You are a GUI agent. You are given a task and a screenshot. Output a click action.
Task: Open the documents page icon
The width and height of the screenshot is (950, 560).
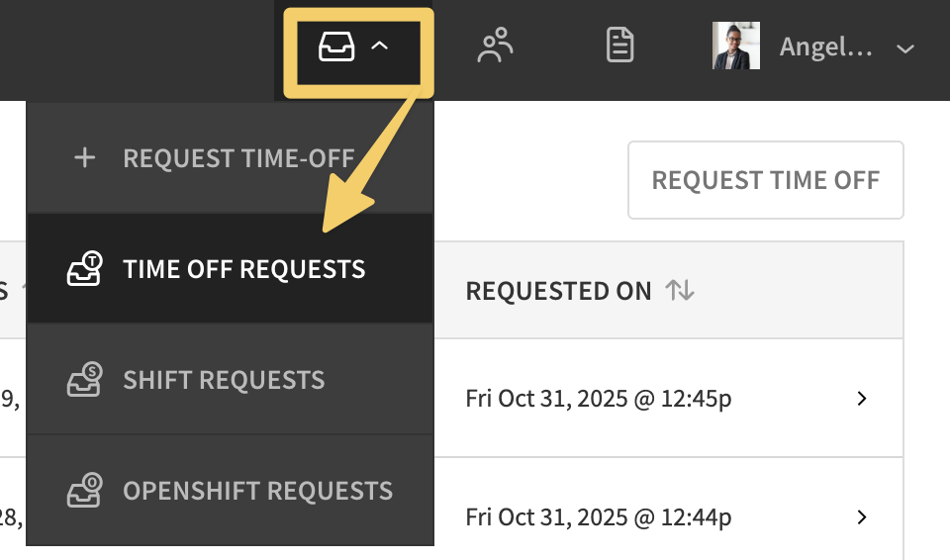click(620, 47)
